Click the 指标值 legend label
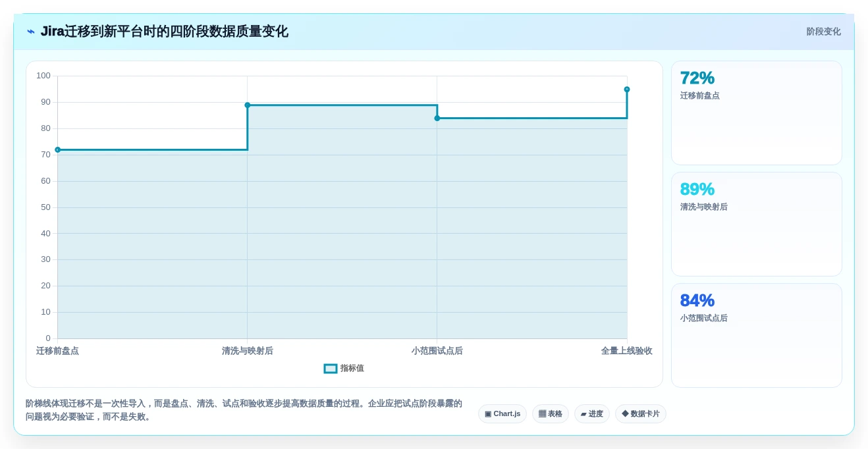Viewport: 868px width, 449px height. [x=352, y=369]
